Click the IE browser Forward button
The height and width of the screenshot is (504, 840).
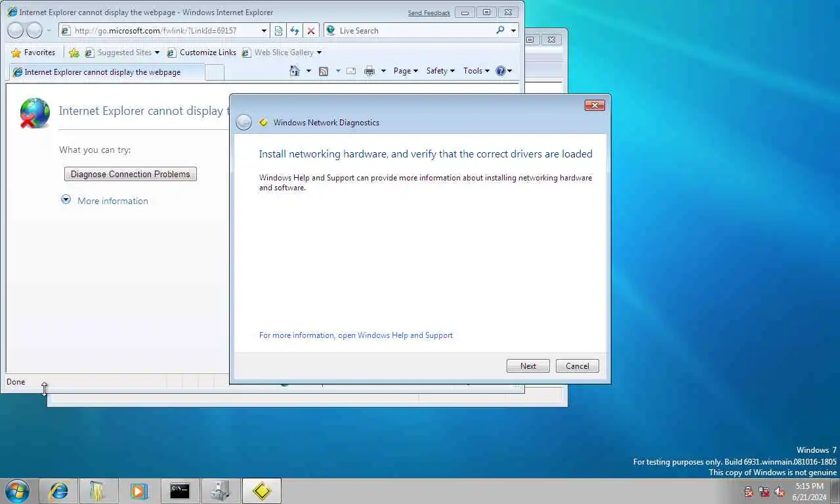(35, 30)
